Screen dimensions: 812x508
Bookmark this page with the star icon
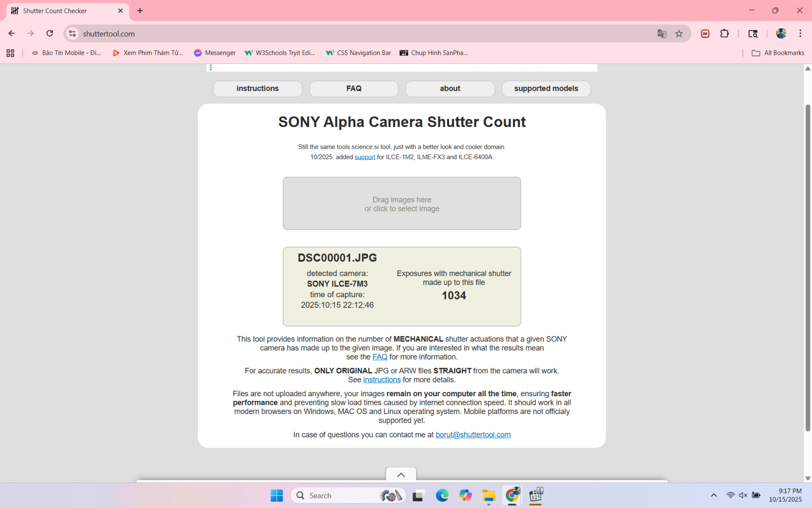point(679,34)
